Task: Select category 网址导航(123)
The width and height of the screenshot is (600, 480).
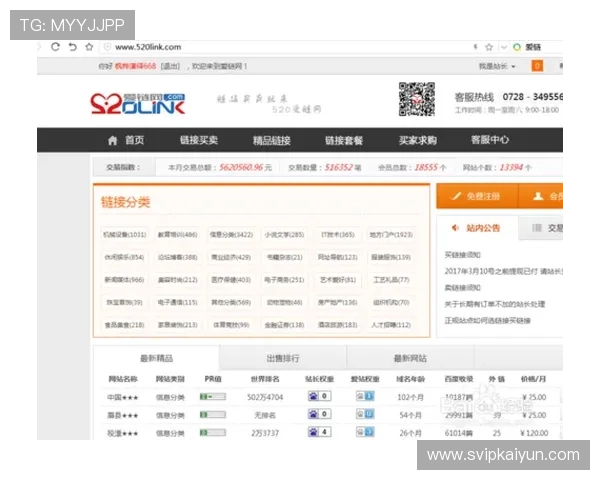Action: [x=338, y=257]
